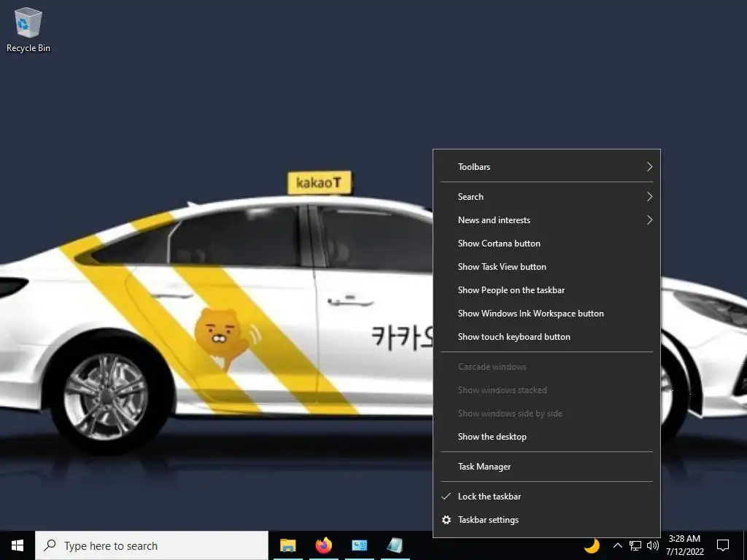
Task: Toggle Show touch keyboard button
Action: coord(546,337)
